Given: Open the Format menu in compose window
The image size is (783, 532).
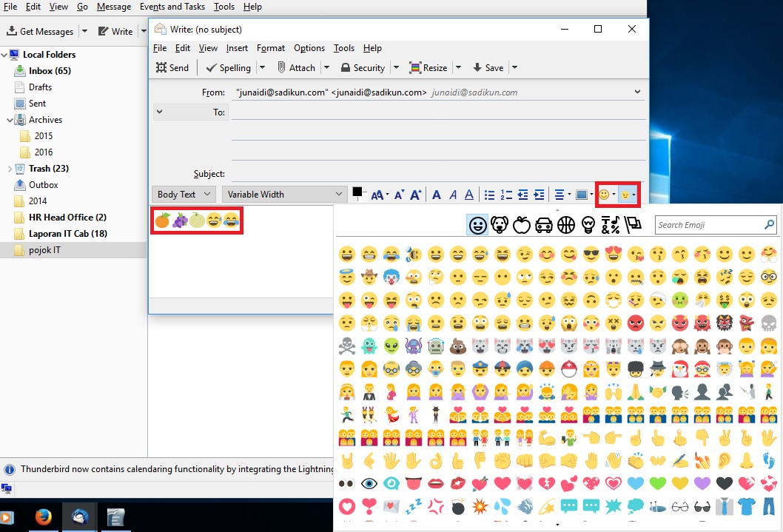Looking at the screenshot, I should pos(271,48).
